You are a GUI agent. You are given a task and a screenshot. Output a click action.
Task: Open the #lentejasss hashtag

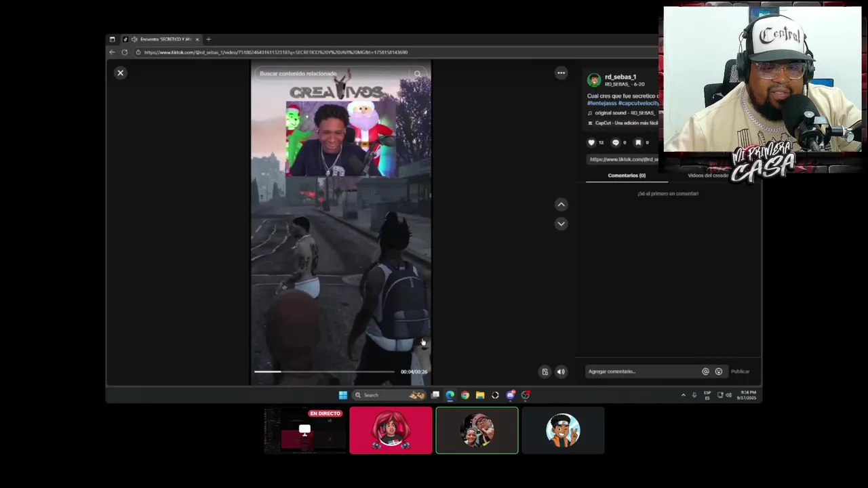(601, 103)
